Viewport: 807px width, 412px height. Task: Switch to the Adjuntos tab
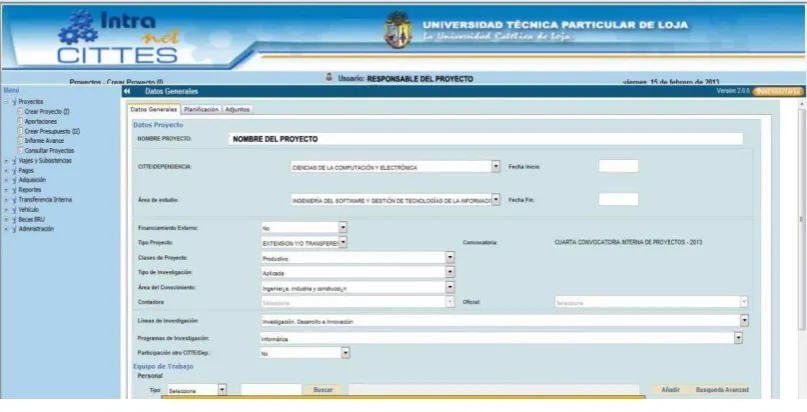[x=237, y=110]
